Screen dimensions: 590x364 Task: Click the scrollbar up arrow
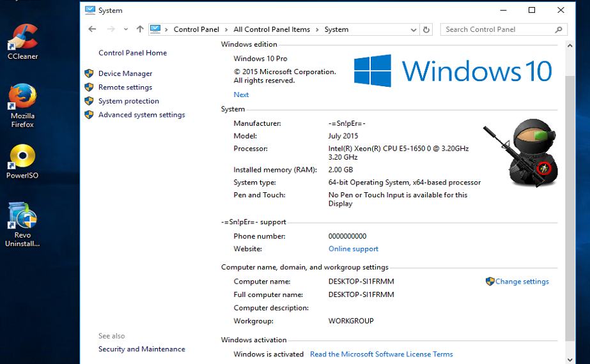[x=570, y=46]
